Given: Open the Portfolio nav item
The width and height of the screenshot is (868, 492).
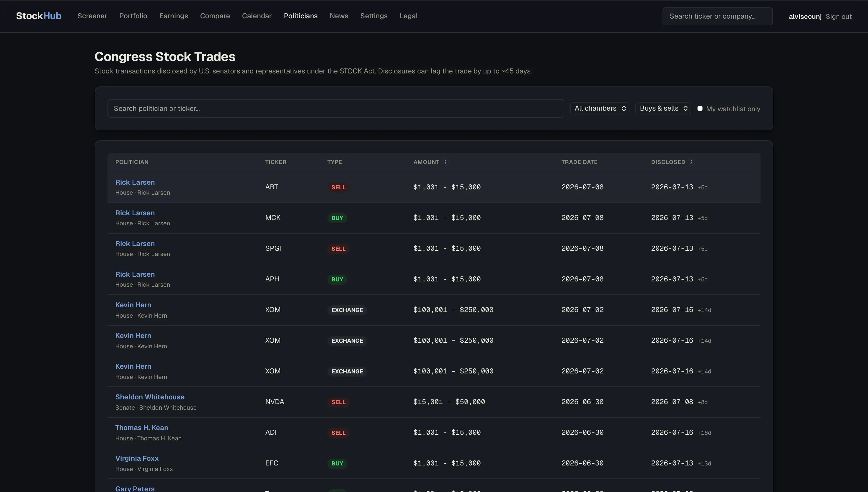Looking at the screenshot, I should click(x=133, y=16).
